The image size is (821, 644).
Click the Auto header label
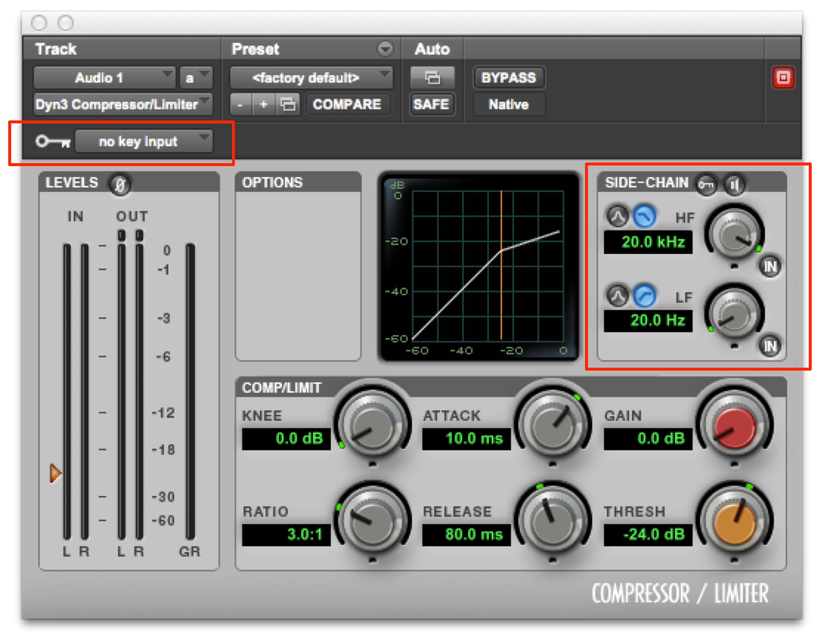point(432,49)
